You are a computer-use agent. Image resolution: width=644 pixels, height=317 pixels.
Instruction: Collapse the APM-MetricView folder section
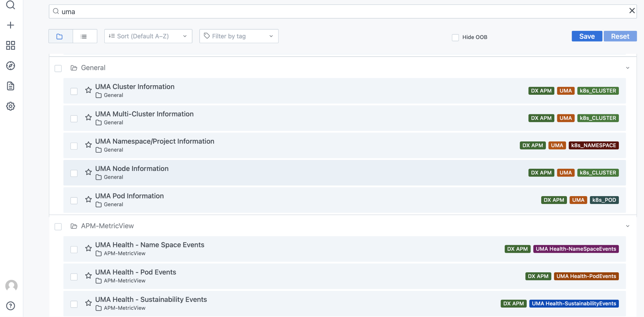[628, 226]
